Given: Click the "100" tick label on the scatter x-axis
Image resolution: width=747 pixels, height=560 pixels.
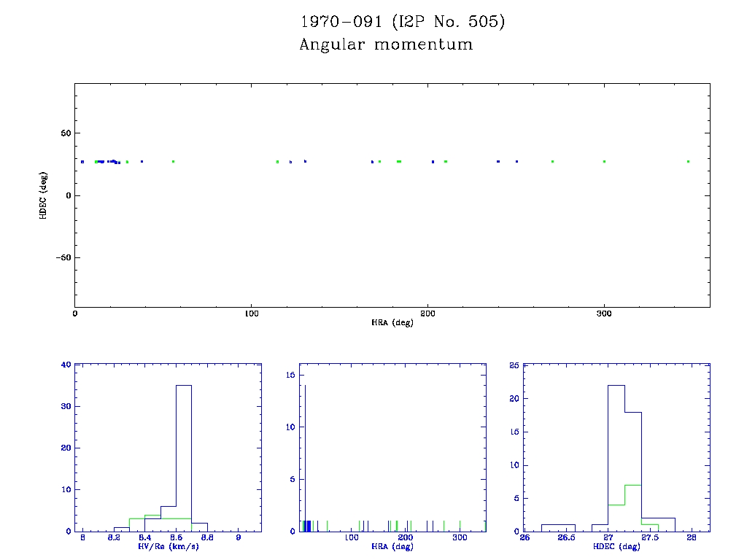Looking at the screenshot, I should coord(251,314).
